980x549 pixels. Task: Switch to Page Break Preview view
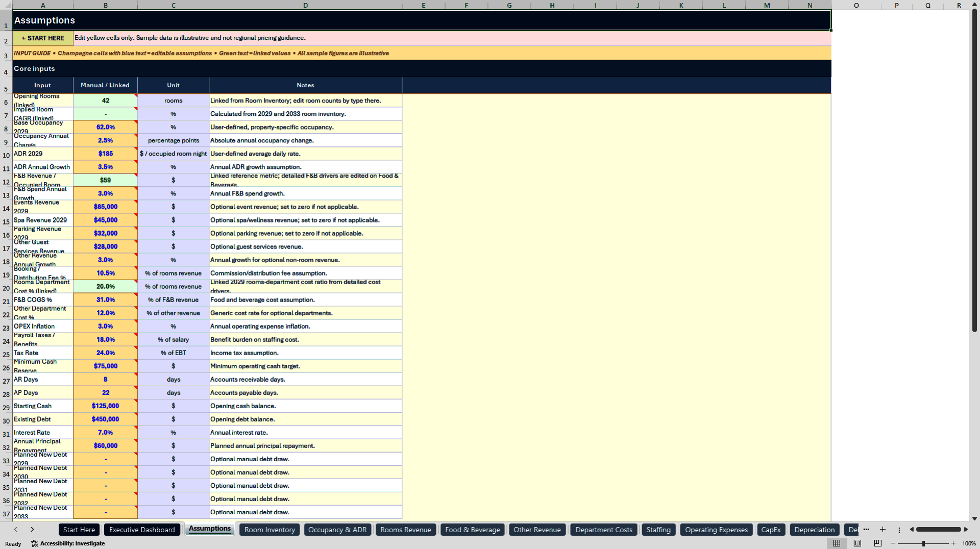878,543
